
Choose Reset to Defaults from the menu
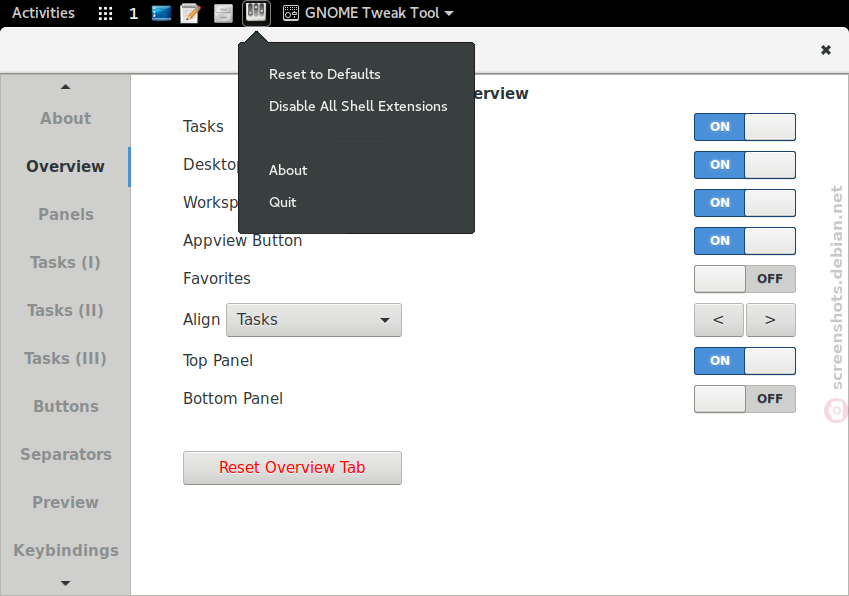click(325, 74)
